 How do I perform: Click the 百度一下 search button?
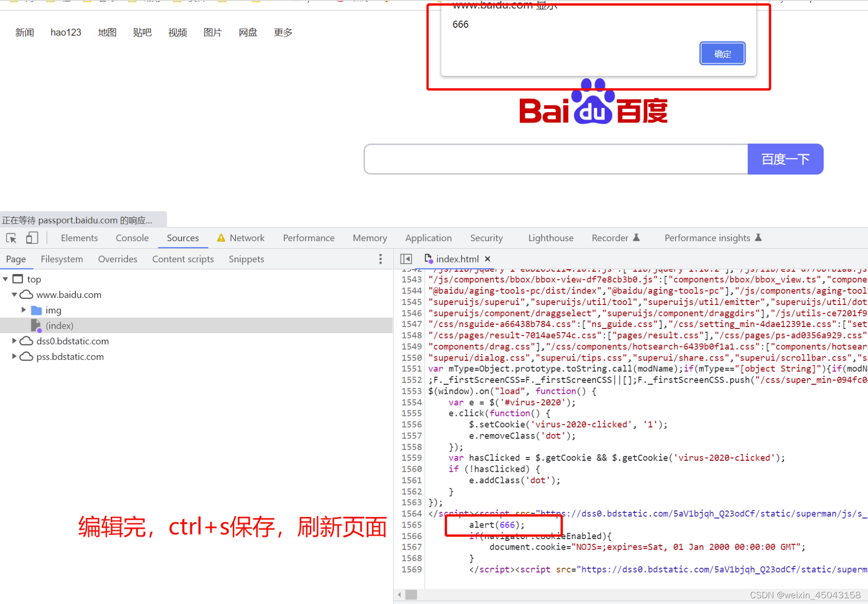tap(785, 159)
